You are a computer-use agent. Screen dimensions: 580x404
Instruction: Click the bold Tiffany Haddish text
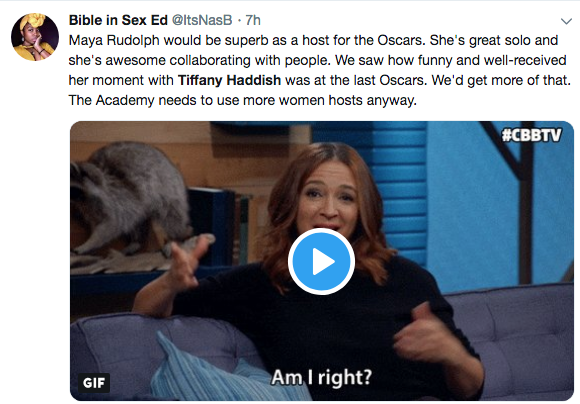click(x=229, y=80)
